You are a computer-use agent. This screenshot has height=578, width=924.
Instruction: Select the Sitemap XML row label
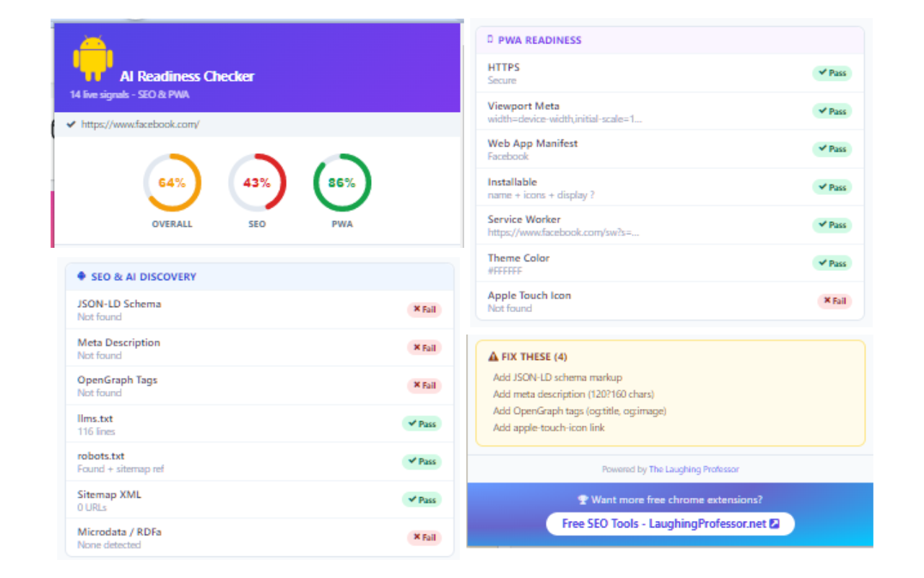click(109, 495)
